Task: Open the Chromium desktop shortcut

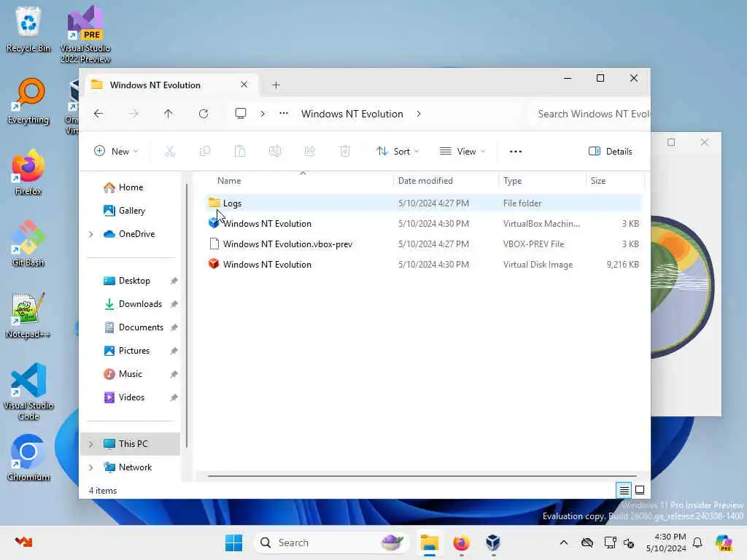Action: 28,458
